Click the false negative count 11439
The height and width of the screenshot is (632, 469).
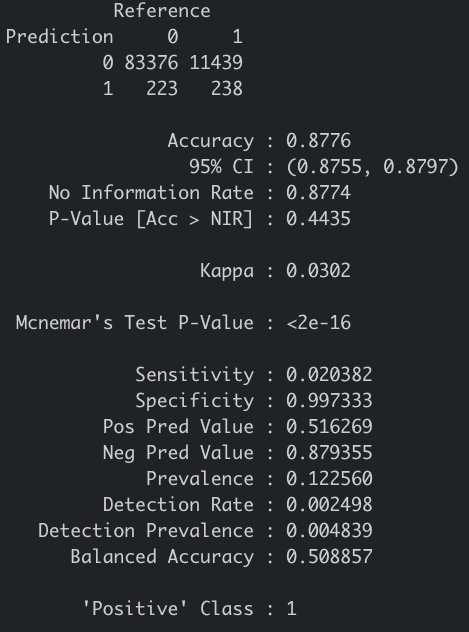point(216,63)
